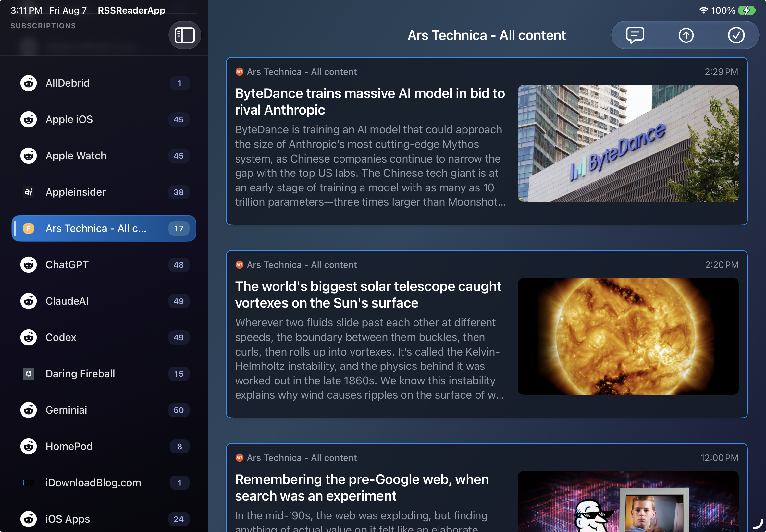Click the ByteDance article summary text

tap(370, 166)
